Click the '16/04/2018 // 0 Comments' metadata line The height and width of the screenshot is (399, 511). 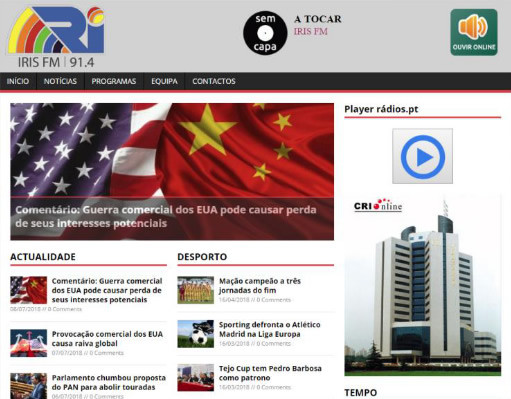(x=255, y=300)
